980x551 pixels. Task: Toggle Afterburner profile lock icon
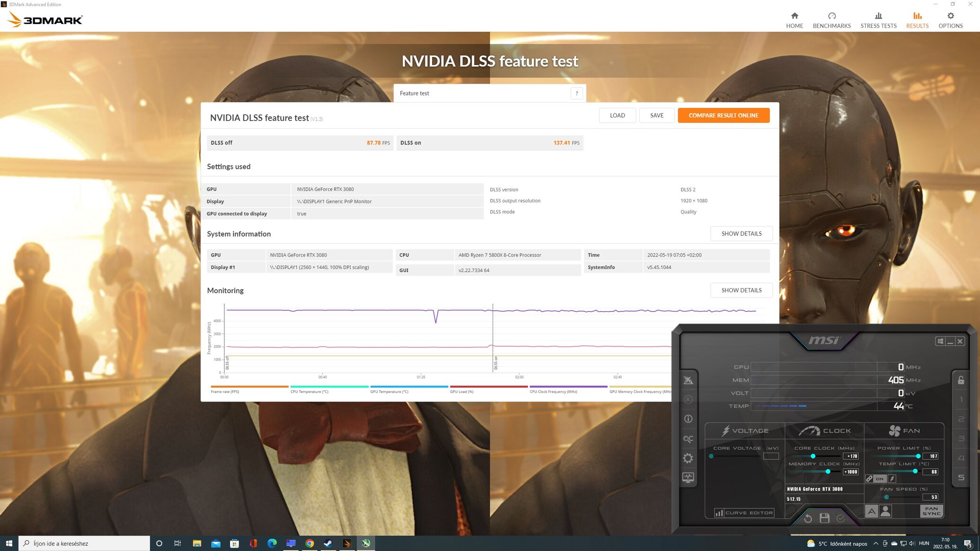coord(961,380)
